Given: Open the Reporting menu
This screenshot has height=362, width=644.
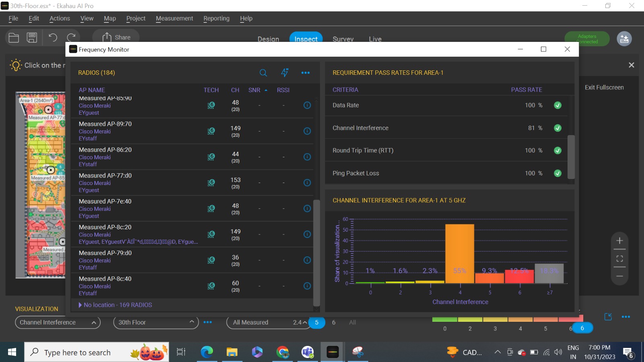Looking at the screenshot, I should pyautogui.click(x=217, y=19).
